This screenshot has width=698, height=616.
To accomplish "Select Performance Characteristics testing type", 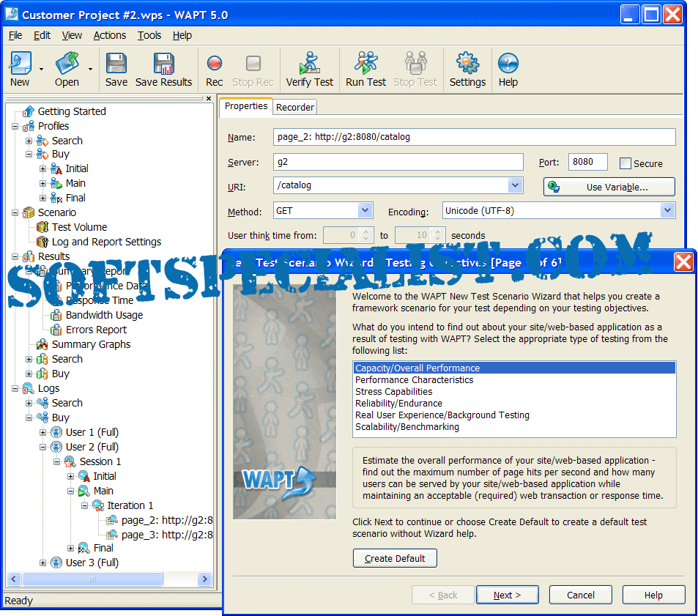I will [414, 380].
